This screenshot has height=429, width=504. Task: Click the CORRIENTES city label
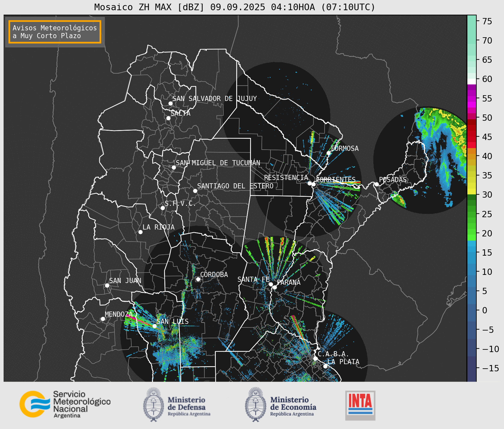point(336,179)
